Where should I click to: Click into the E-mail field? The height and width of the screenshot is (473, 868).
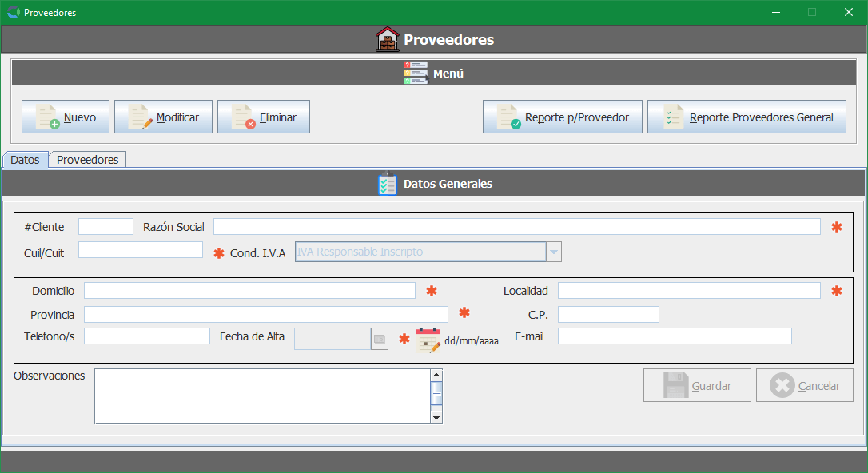[x=674, y=336]
